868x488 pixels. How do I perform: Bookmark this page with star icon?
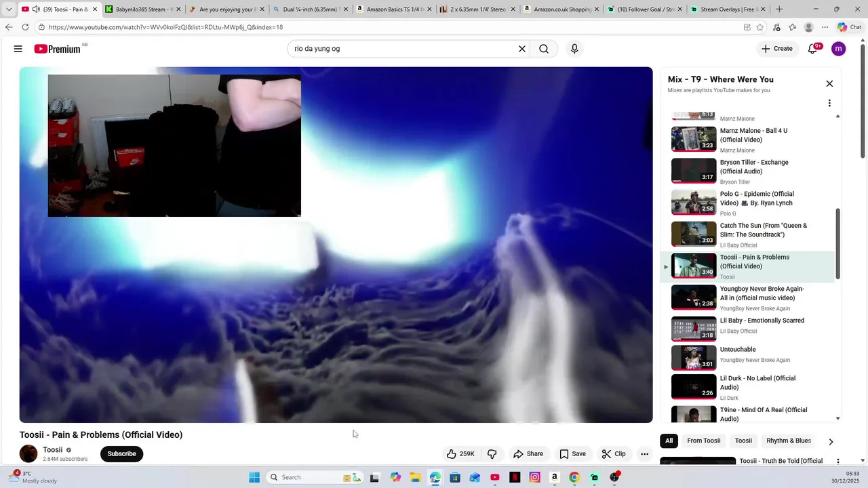(x=760, y=27)
